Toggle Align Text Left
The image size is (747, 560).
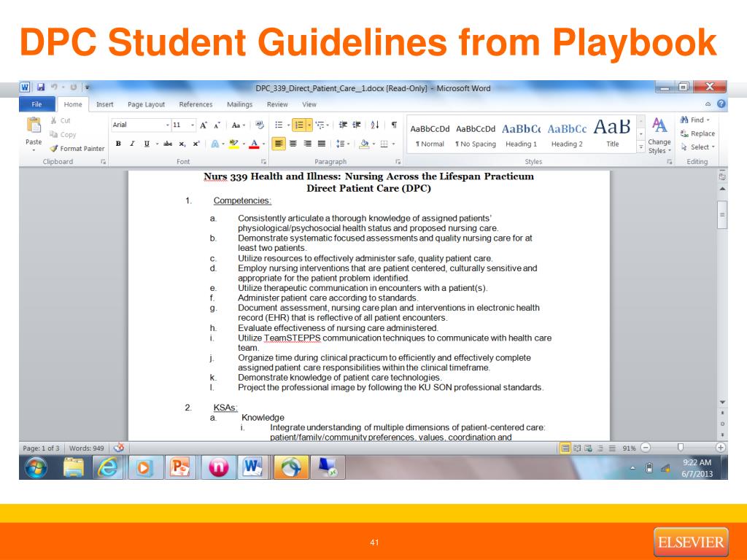[279, 144]
